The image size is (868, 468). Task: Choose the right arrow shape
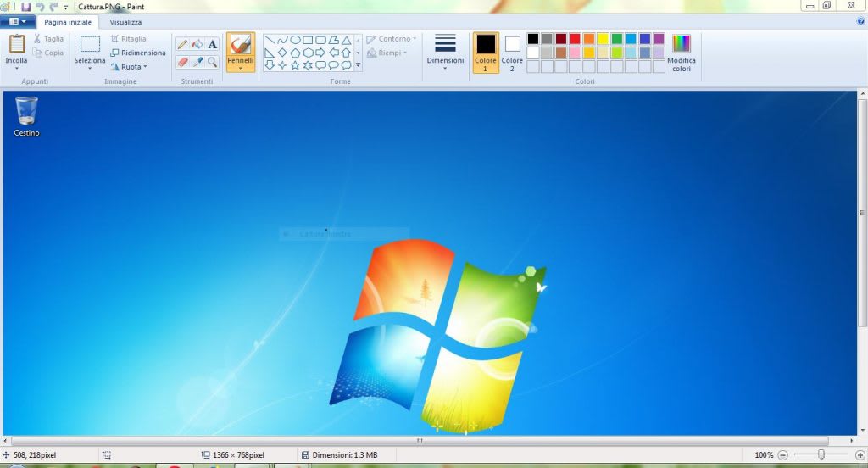pos(320,53)
